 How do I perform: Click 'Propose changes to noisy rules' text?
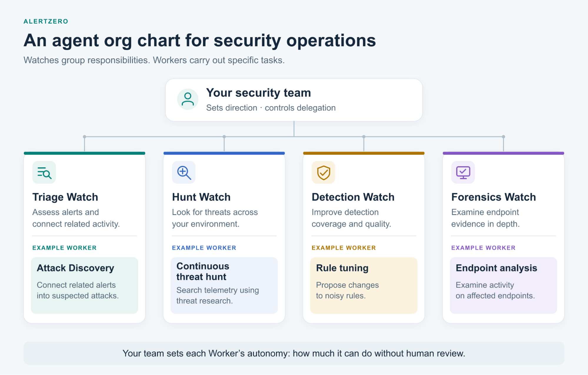pyautogui.click(x=347, y=290)
